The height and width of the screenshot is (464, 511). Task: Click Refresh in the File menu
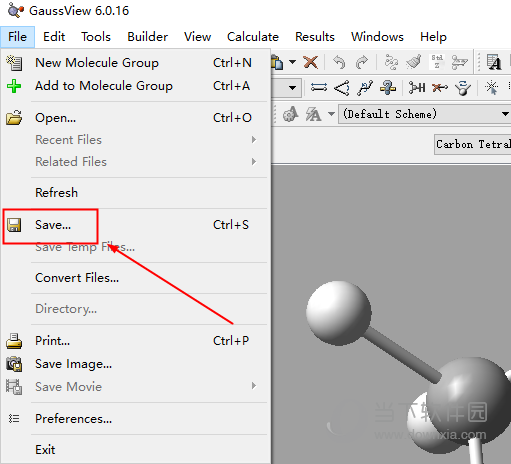(x=136, y=193)
